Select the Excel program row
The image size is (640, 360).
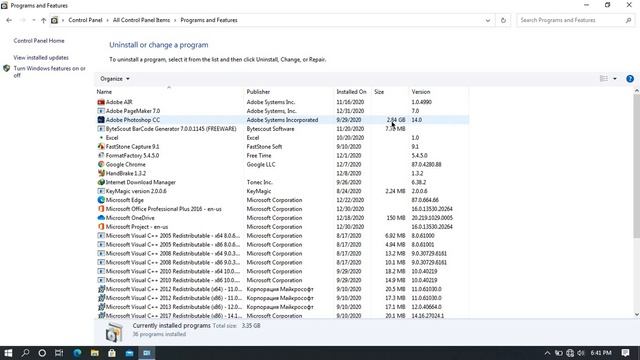tap(282, 138)
